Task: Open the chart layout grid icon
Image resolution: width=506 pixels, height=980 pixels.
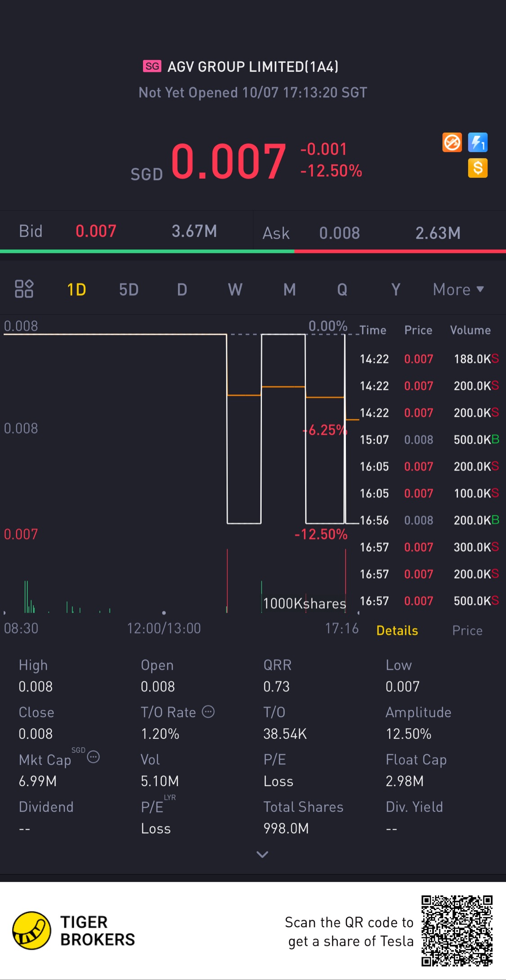Action: click(x=24, y=289)
